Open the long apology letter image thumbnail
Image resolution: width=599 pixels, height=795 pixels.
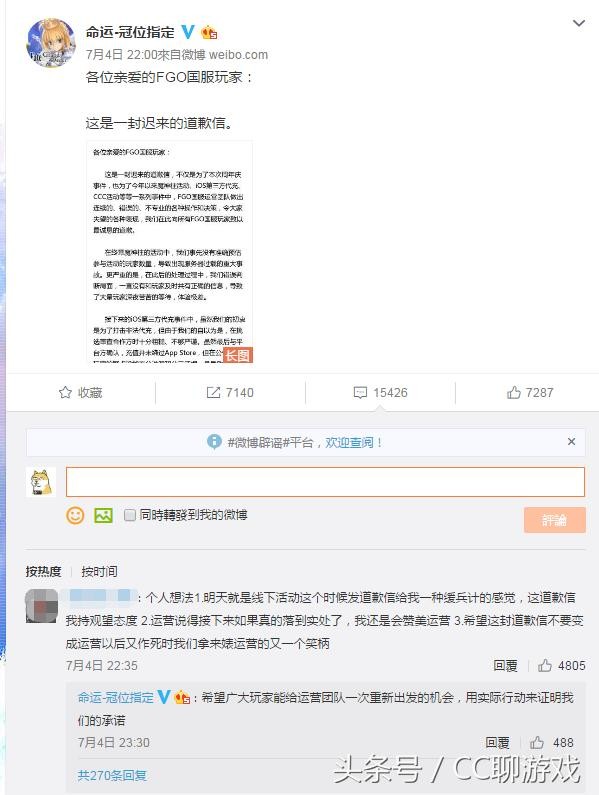click(169, 252)
